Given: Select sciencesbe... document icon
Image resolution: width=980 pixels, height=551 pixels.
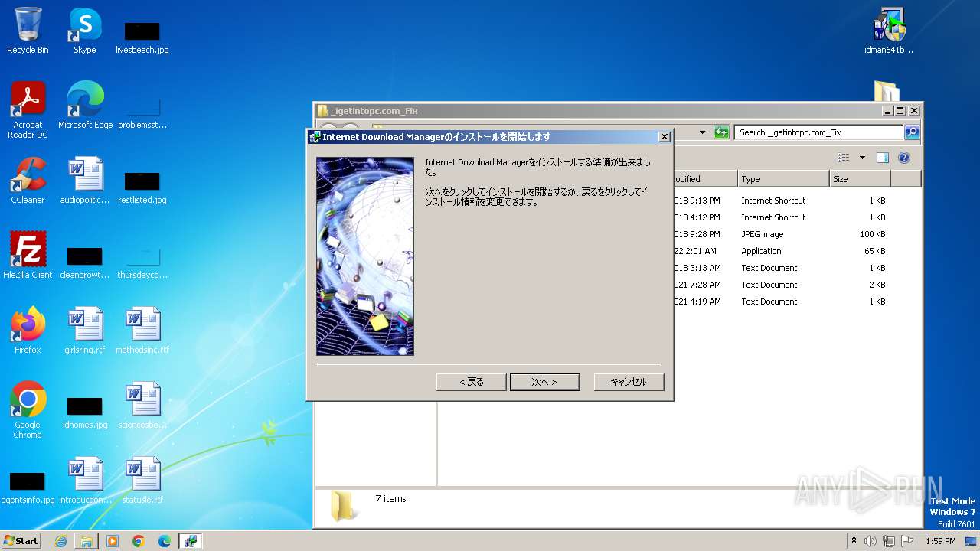Looking at the screenshot, I should click(x=142, y=406).
